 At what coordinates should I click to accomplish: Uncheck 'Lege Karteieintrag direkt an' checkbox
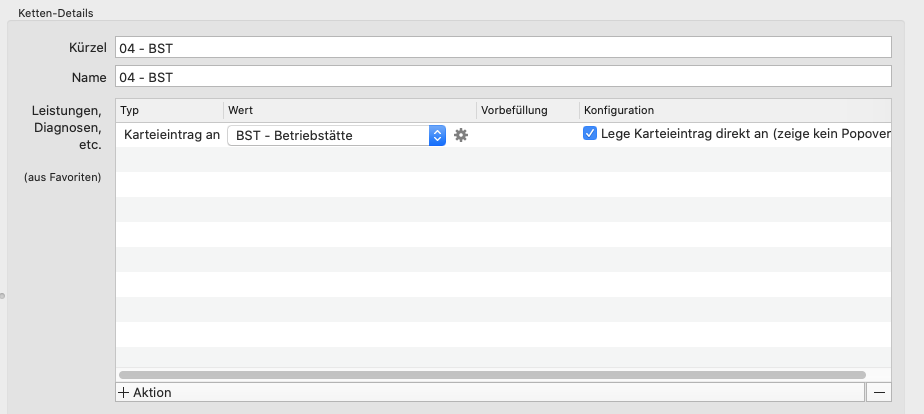click(590, 134)
